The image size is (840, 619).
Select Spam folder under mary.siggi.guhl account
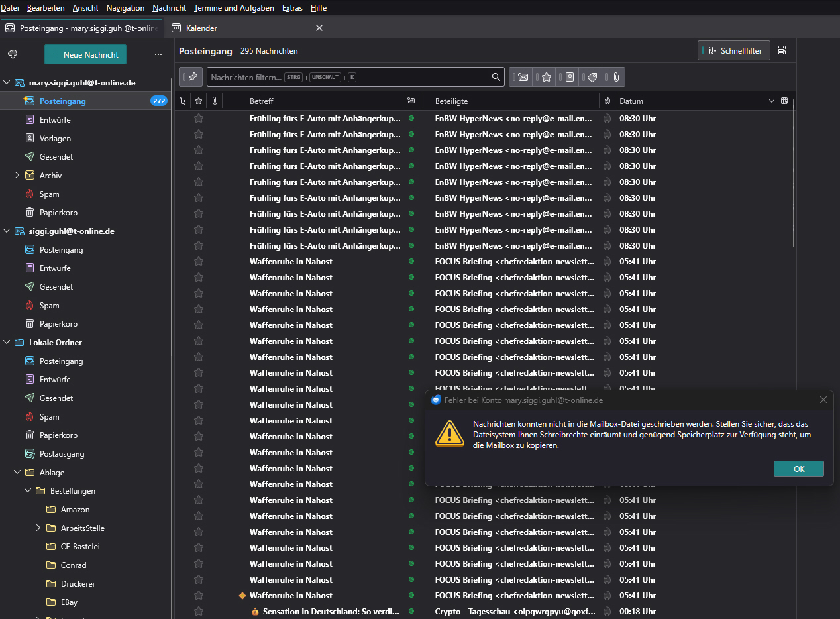pos(49,194)
